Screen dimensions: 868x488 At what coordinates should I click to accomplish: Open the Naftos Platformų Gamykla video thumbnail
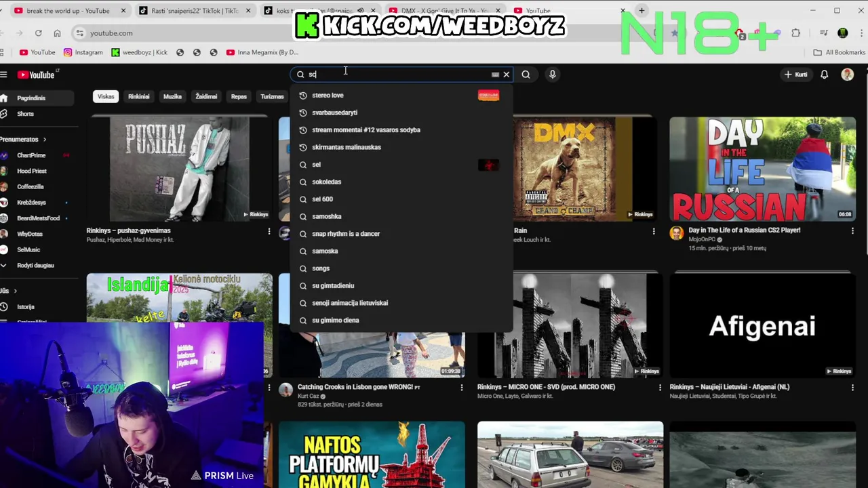point(372,454)
